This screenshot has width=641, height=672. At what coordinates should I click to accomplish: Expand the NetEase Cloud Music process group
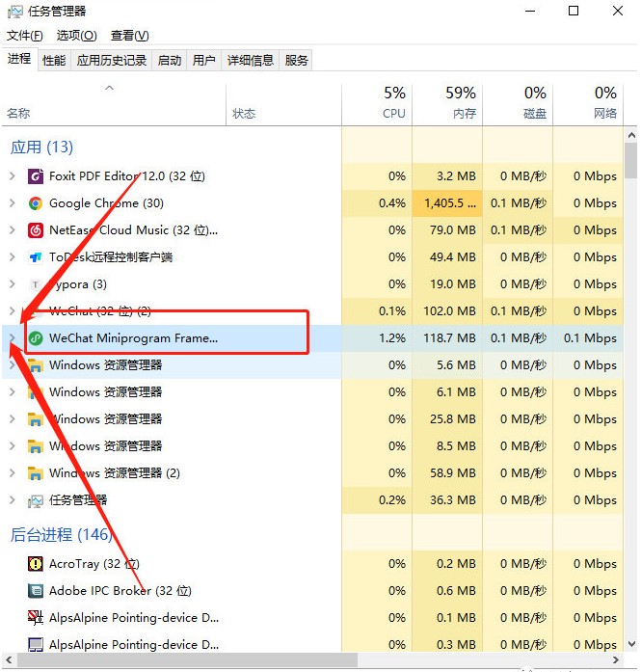tap(13, 230)
